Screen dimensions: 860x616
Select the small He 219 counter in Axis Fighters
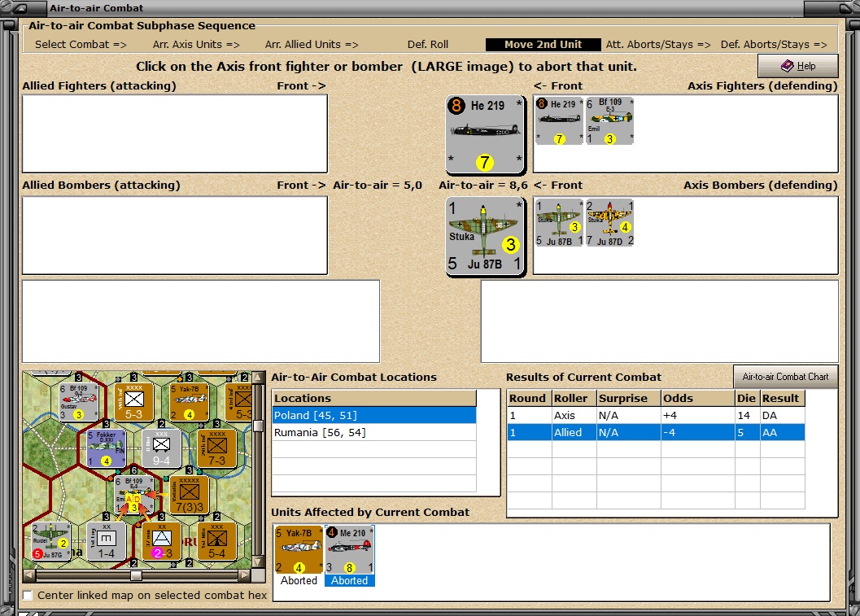point(559,121)
